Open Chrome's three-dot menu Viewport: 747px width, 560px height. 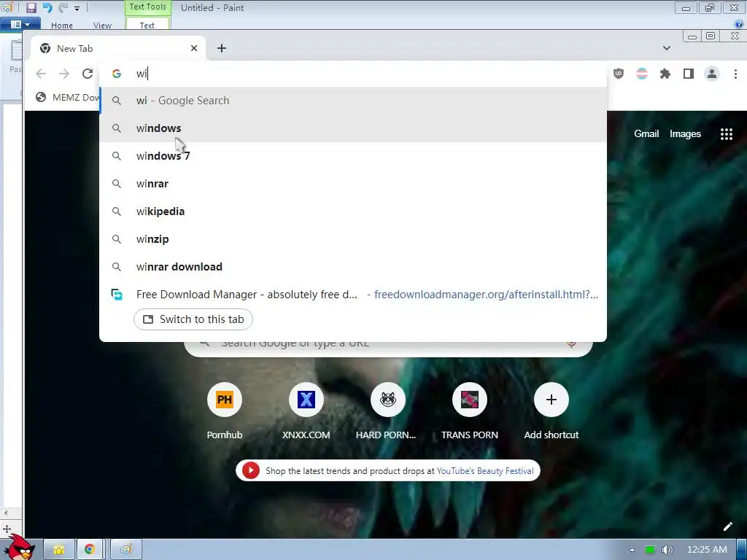pos(735,74)
